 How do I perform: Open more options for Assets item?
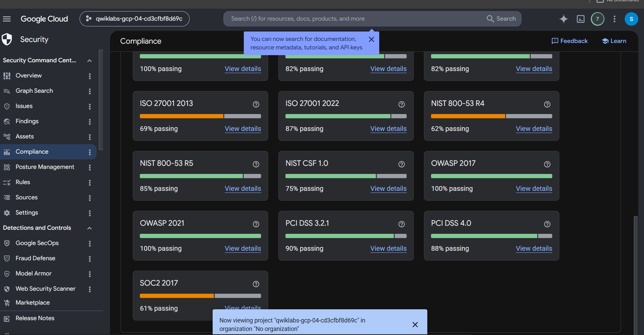point(90,137)
